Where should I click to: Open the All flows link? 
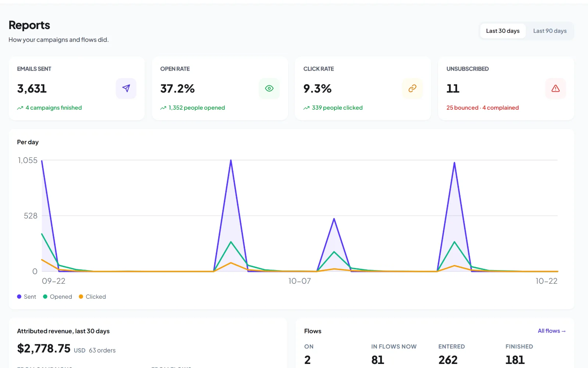[552, 331]
